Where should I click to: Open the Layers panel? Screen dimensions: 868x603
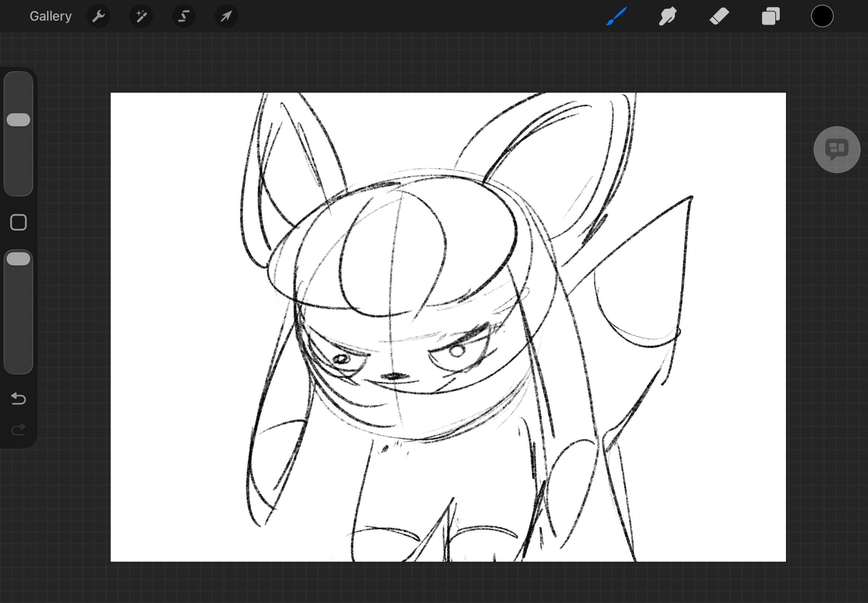(x=771, y=16)
